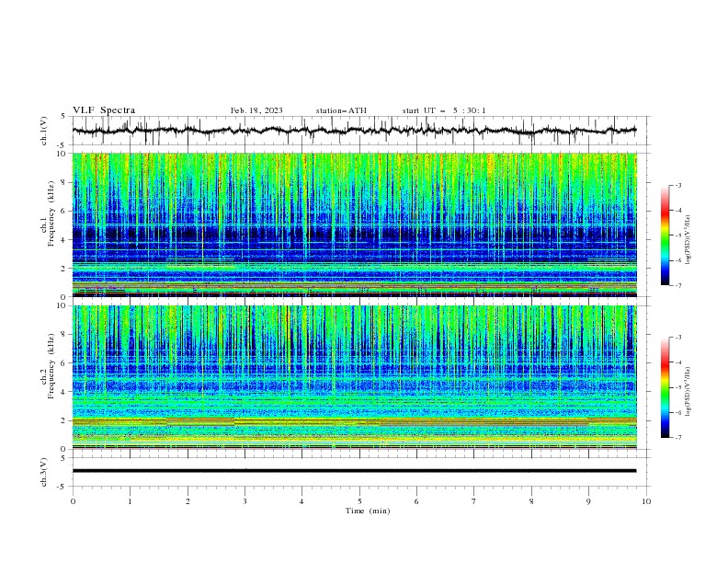Click the 'VLF Spectra' title text
Screen dimensions: 728x563
point(104,110)
